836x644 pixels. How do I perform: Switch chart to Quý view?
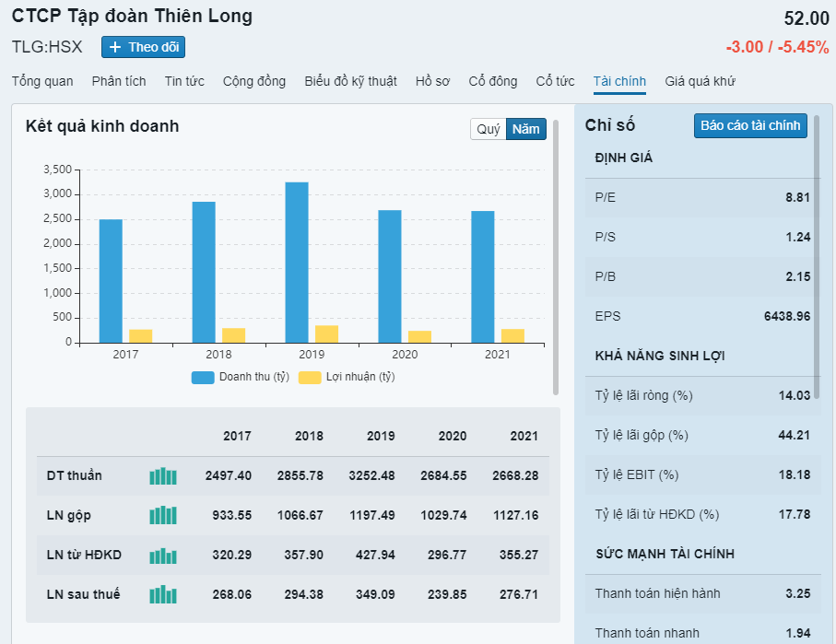pos(489,129)
